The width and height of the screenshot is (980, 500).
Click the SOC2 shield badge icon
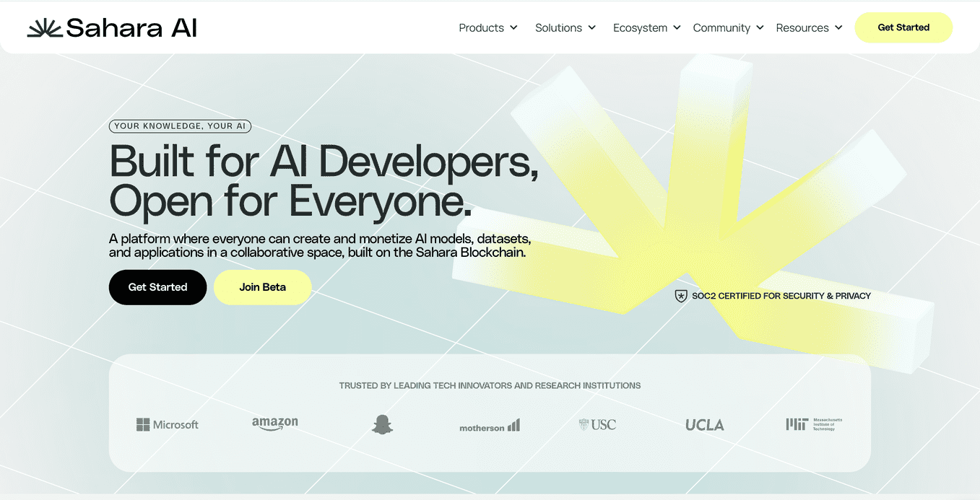click(681, 296)
